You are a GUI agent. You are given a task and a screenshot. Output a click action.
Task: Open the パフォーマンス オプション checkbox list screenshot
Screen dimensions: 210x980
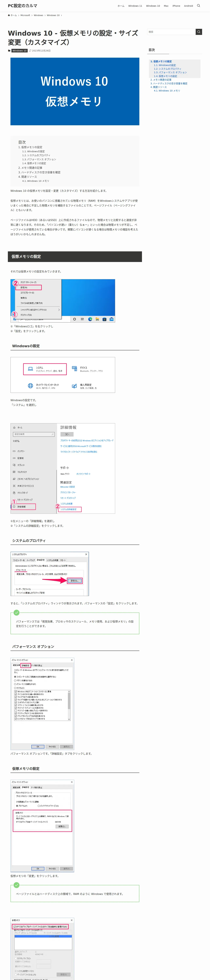coord(42,704)
